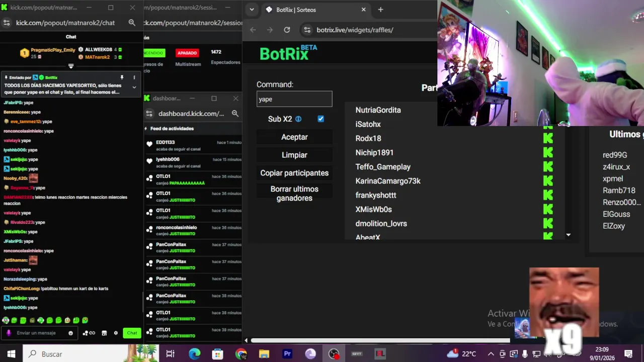The image size is (644, 362).
Task: Focus the 'Enviar un mensaje' chat input
Action: click(x=39, y=333)
